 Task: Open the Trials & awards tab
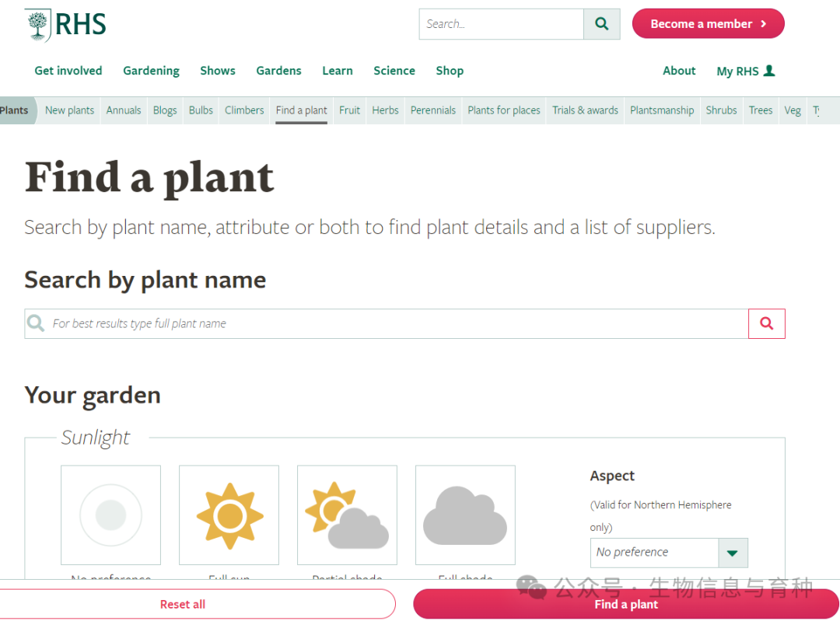[585, 110]
